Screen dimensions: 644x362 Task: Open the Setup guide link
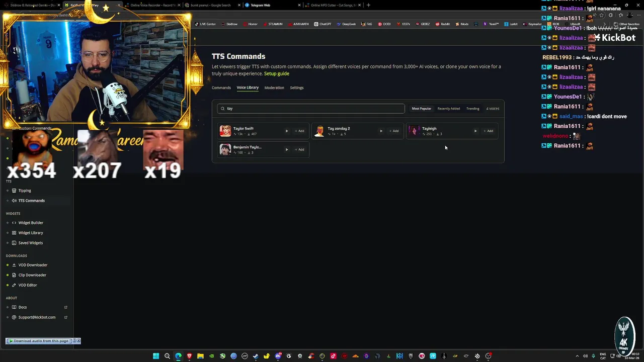(277, 74)
